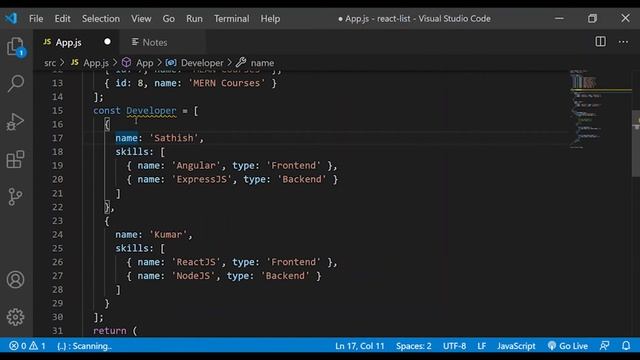Open the Explorer view in activity bar

click(16, 47)
